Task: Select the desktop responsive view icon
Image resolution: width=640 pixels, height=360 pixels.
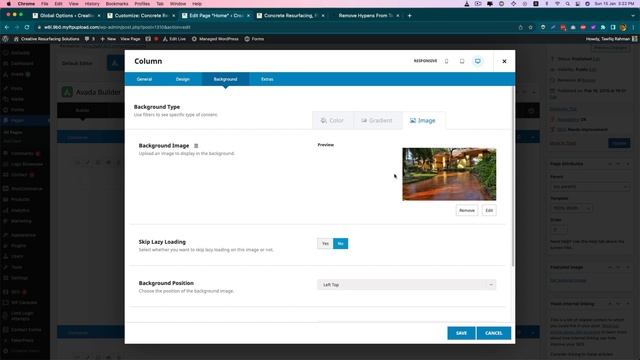Action: point(478,61)
